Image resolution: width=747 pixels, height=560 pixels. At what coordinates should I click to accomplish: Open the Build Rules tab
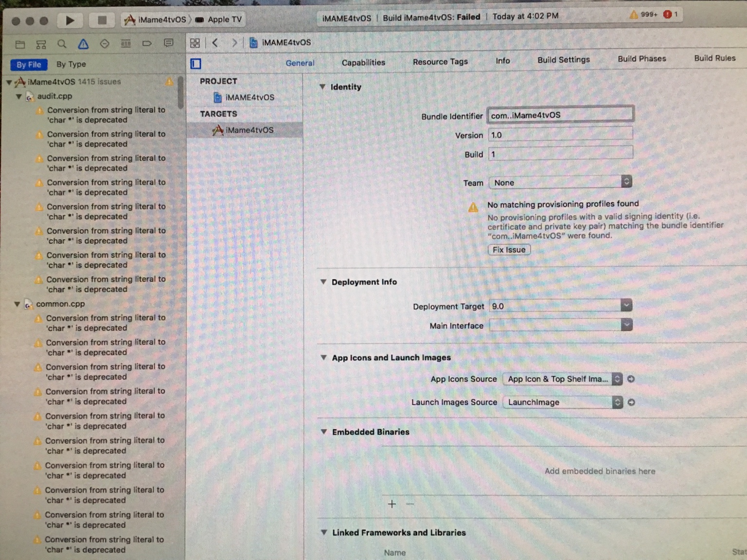pyautogui.click(x=715, y=58)
